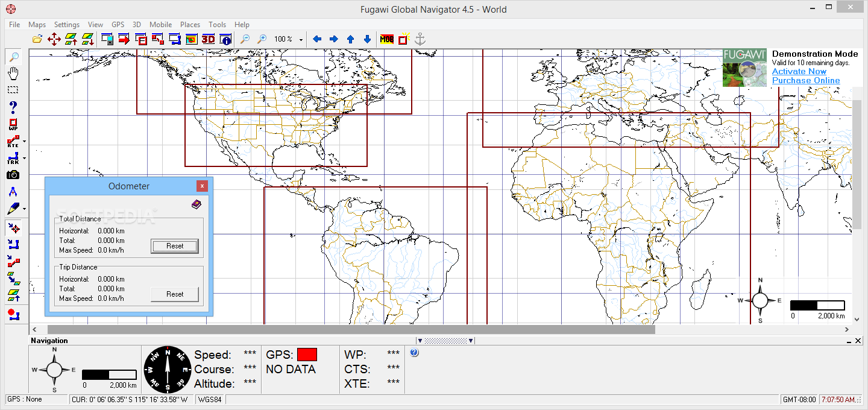Click the black compass dial in Navigation panel
This screenshot has height=410, width=868.
(167, 369)
